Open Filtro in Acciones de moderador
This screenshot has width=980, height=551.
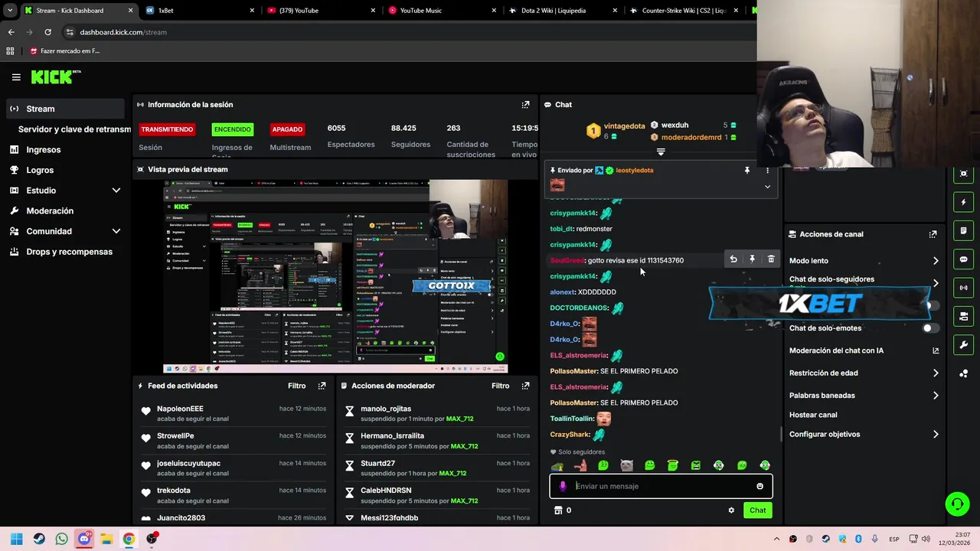[501, 386]
